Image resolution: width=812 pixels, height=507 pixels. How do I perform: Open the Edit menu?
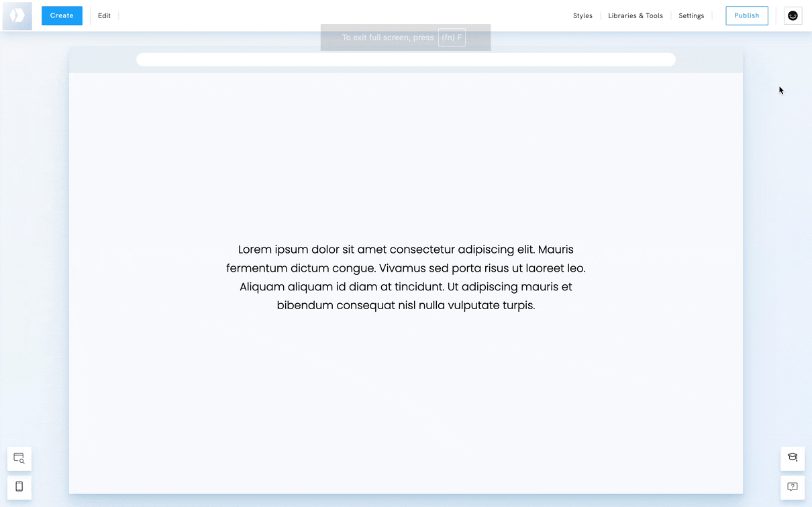104,15
